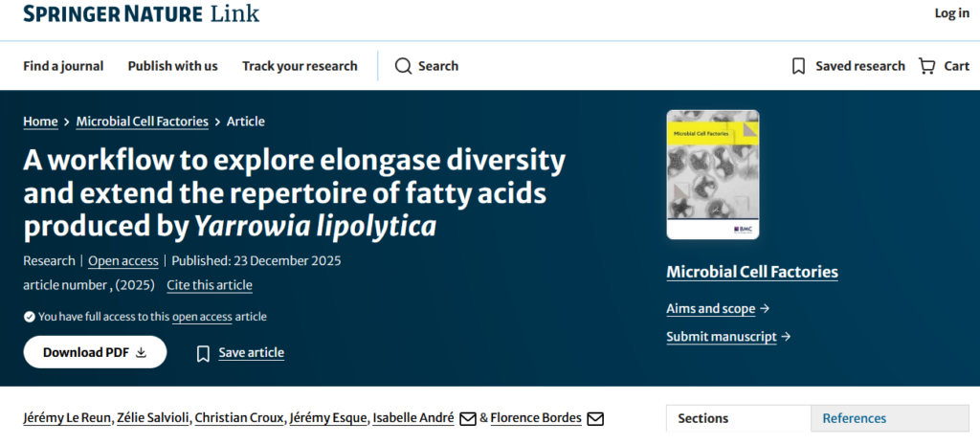980x444 pixels.
Task: Click the Springer Nature Link logo
Action: pos(141,13)
